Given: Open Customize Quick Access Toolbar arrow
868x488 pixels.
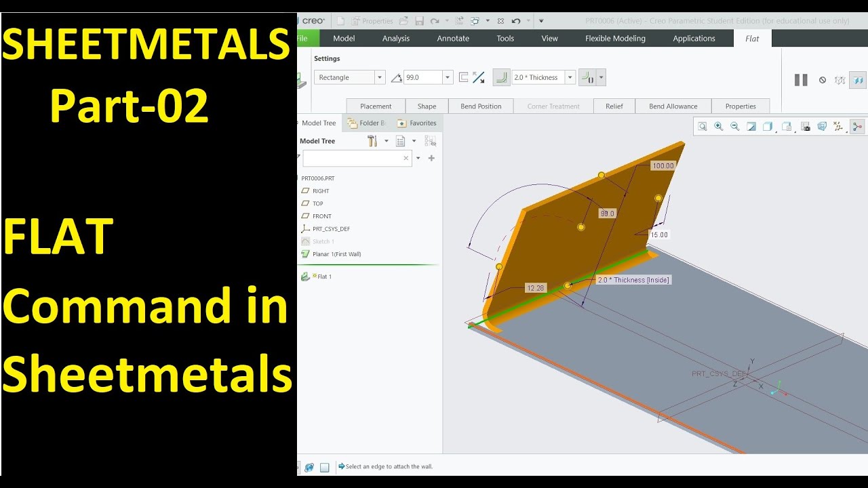Looking at the screenshot, I should click(541, 21).
